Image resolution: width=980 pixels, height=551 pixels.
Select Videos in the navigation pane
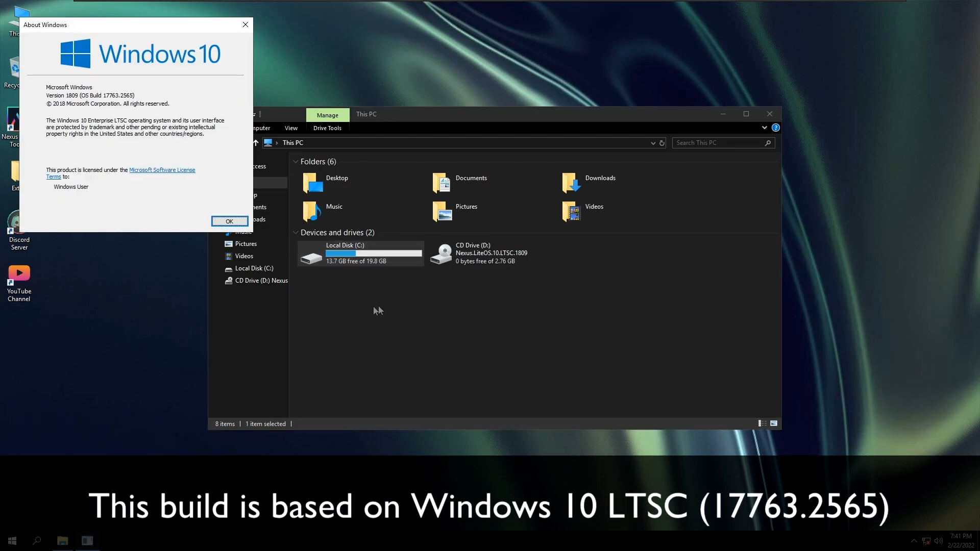[x=244, y=256]
